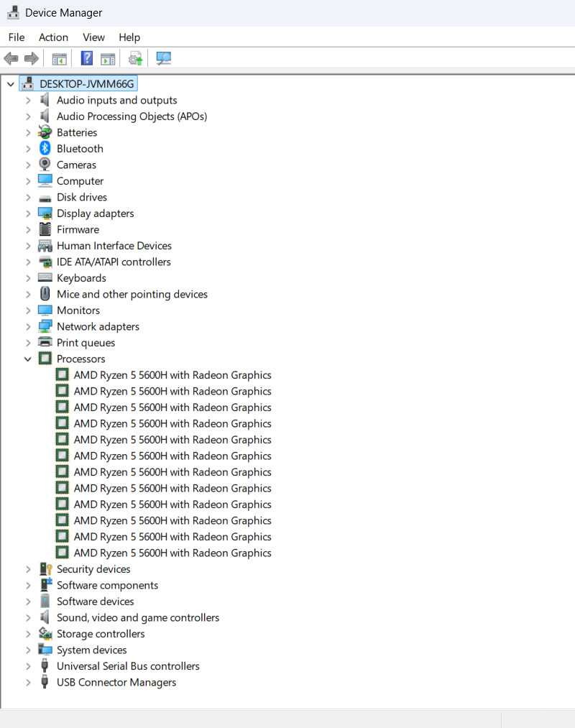
Task: Select the Security devices label
Action: click(x=93, y=568)
